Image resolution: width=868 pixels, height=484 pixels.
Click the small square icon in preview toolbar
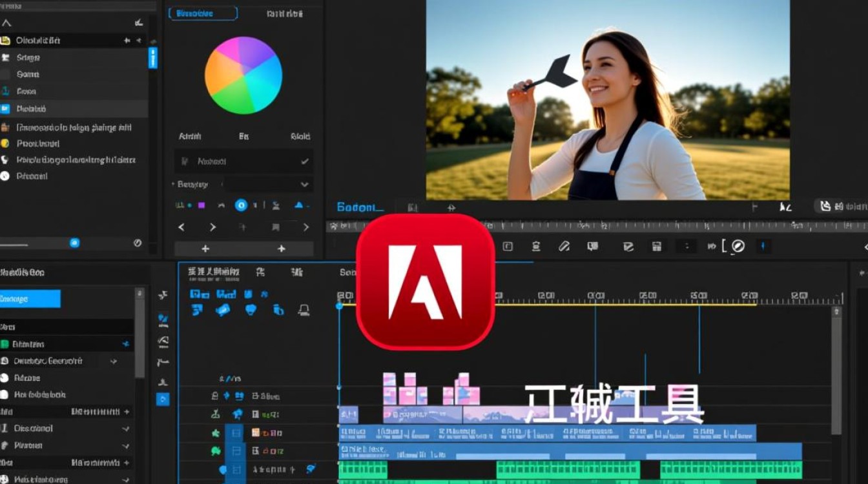coord(508,246)
